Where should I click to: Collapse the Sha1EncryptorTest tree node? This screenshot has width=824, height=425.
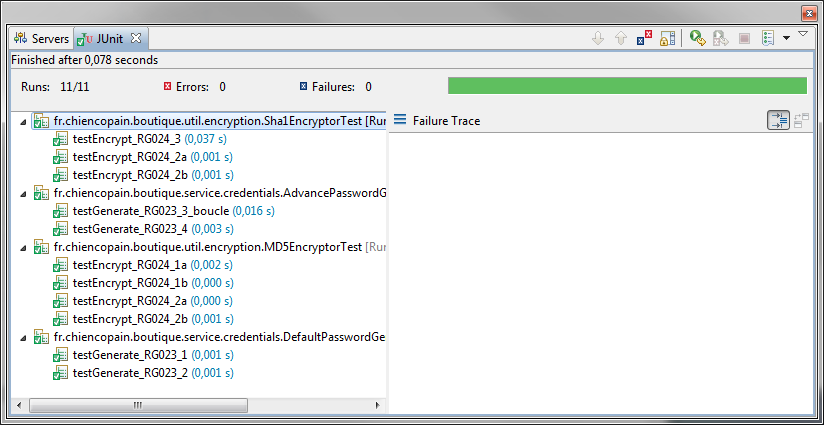(x=24, y=121)
